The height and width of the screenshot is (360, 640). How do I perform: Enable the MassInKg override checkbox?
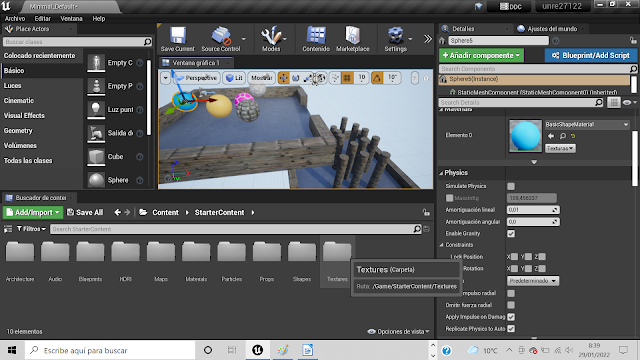[x=449, y=198]
